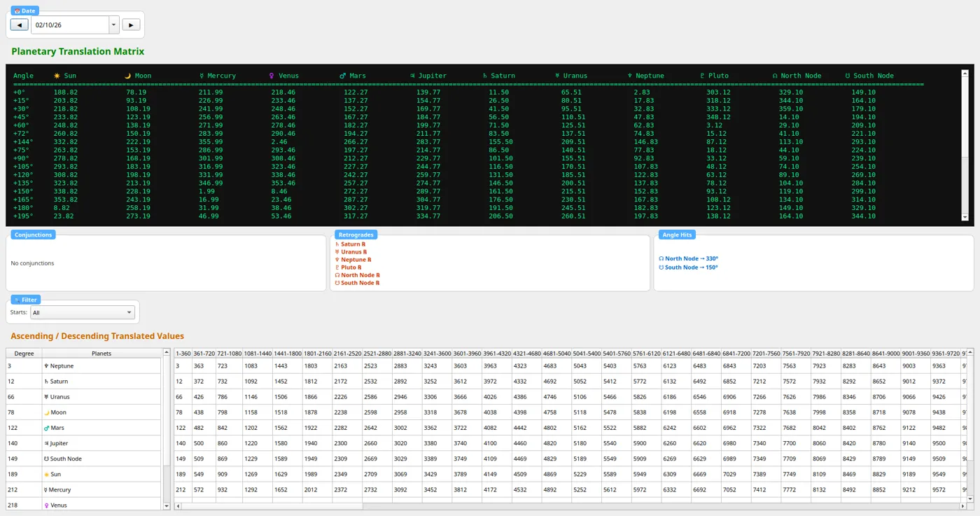Click the horizontal scrollbar right arrow
The width and height of the screenshot is (980, 516).
[962, 505]
